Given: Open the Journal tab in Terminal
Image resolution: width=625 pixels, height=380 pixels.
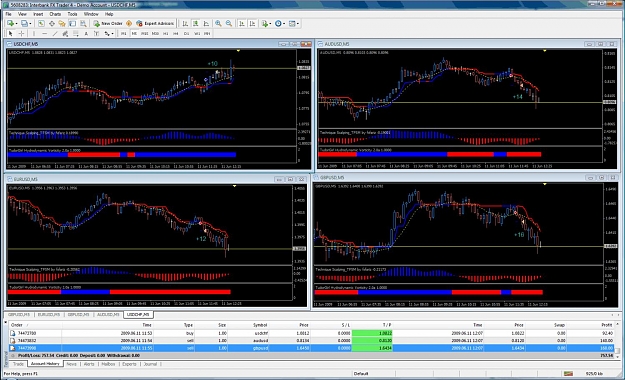Looking at the screenshot, I should coord(150,364).
